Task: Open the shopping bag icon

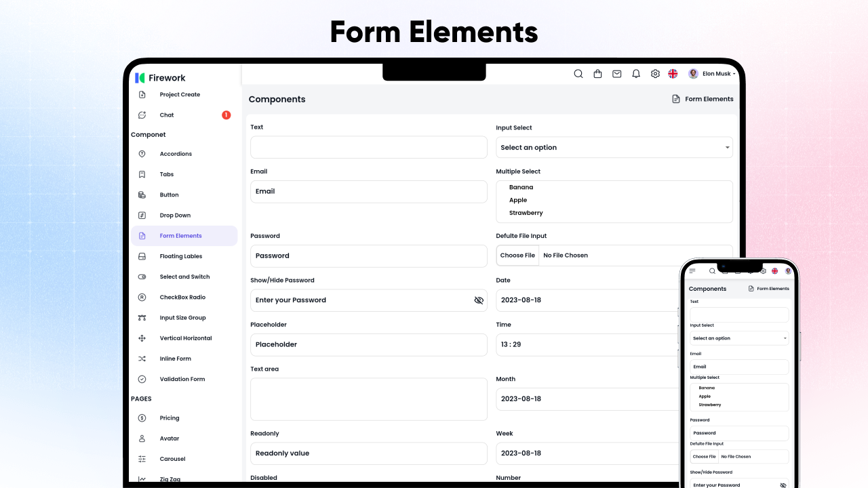Action: 597,73
